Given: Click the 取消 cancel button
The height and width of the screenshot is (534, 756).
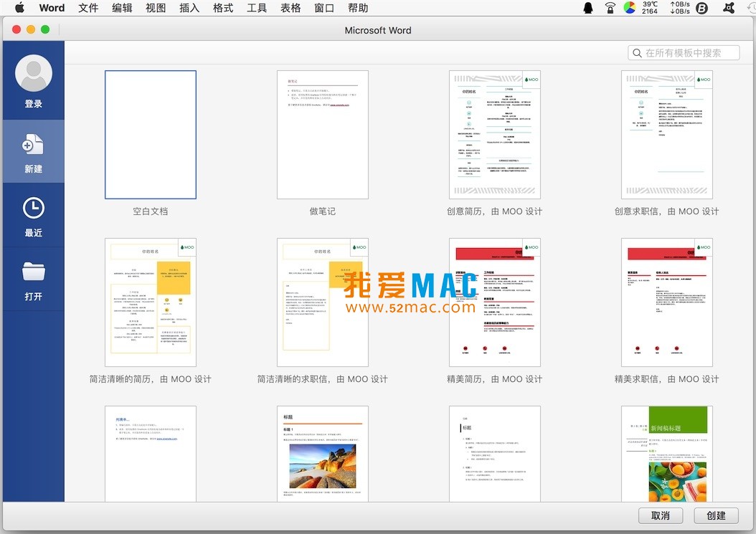Looking at the screenshot, I should coord(661,515).
